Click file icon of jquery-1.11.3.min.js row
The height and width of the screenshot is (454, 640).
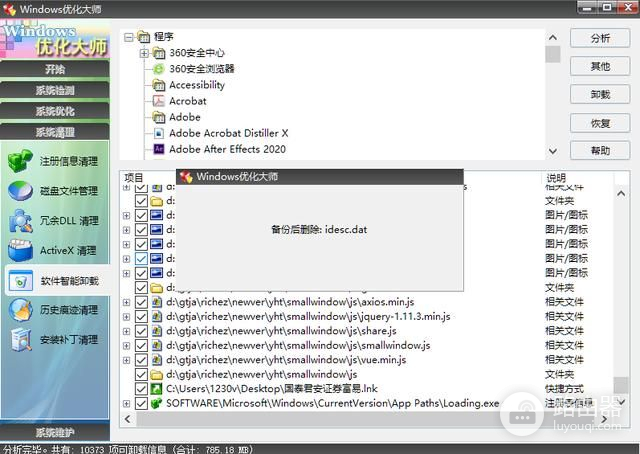(x=157, y=316)
